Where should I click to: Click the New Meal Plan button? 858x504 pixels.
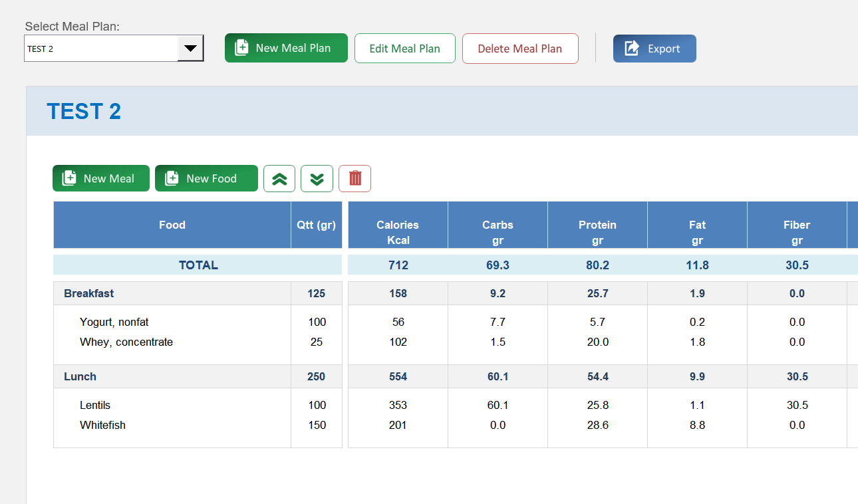[x=286, y=48]
